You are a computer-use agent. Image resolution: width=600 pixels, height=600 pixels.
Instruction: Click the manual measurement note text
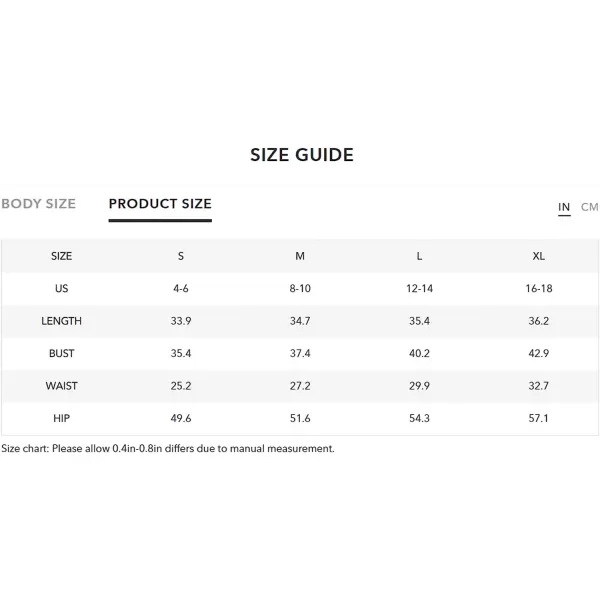coord(168,448)
